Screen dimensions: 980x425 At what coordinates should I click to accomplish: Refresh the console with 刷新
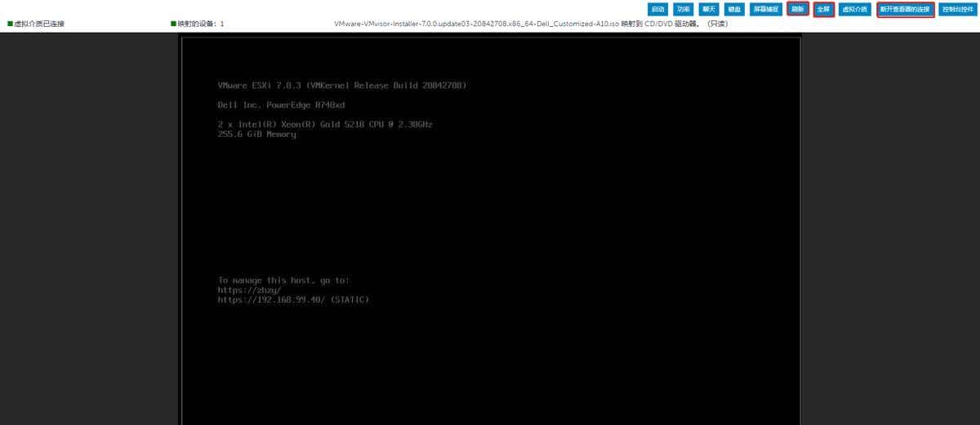click(x=799, y=10)
